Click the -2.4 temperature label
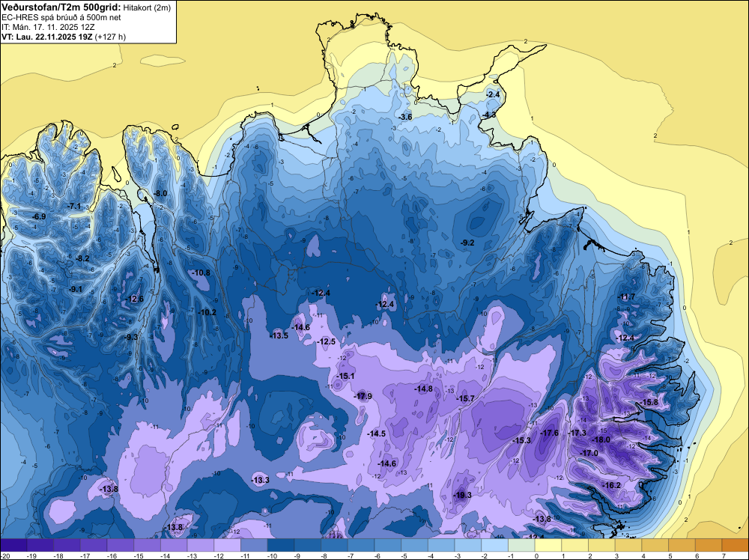The height and width of the screenshot is (560, 749). pos(493,95)
